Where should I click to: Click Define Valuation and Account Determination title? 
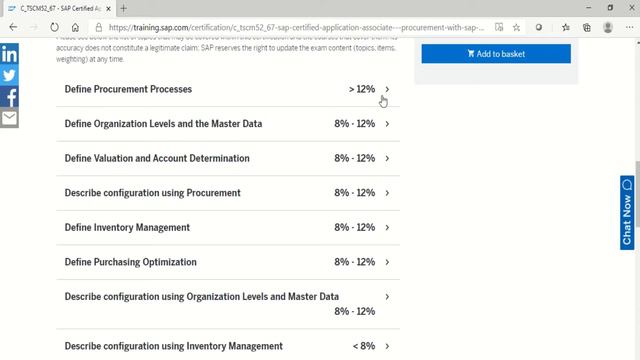tap(157, 158)
